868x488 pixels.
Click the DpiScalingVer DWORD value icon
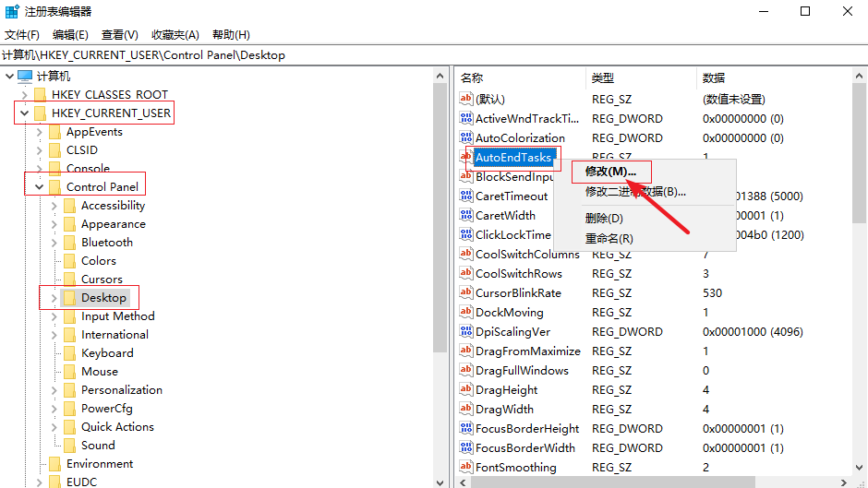[466, 332]
